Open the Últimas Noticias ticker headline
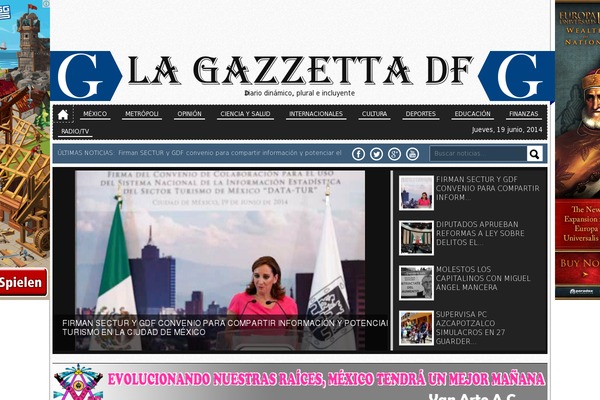This screenshot has height=400, width=600. pyautogui.click(x=230, y=153)
